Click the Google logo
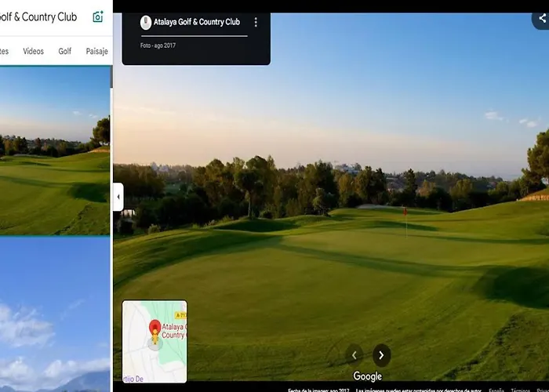The height and width of the screenshot is (392, 549). coord(367,376)
